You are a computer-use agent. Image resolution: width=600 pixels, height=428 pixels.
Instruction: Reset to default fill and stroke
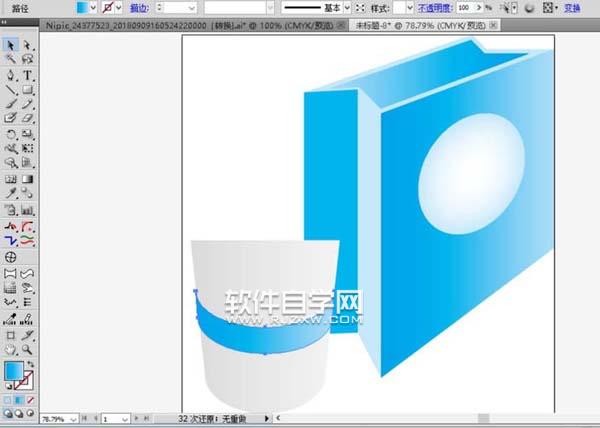[x=8, y=386]
